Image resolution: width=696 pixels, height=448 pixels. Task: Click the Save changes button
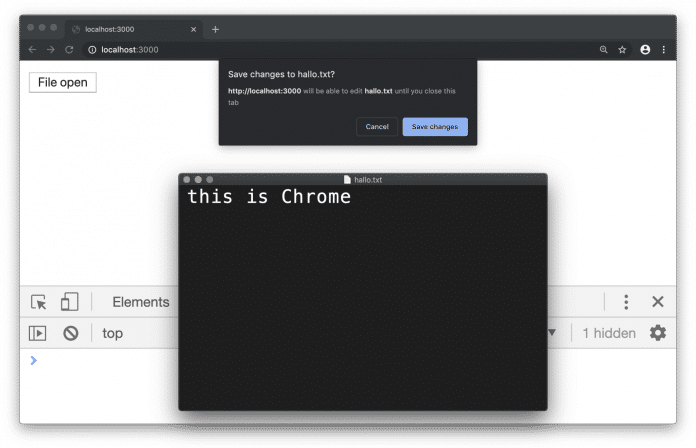pos(434,127)
